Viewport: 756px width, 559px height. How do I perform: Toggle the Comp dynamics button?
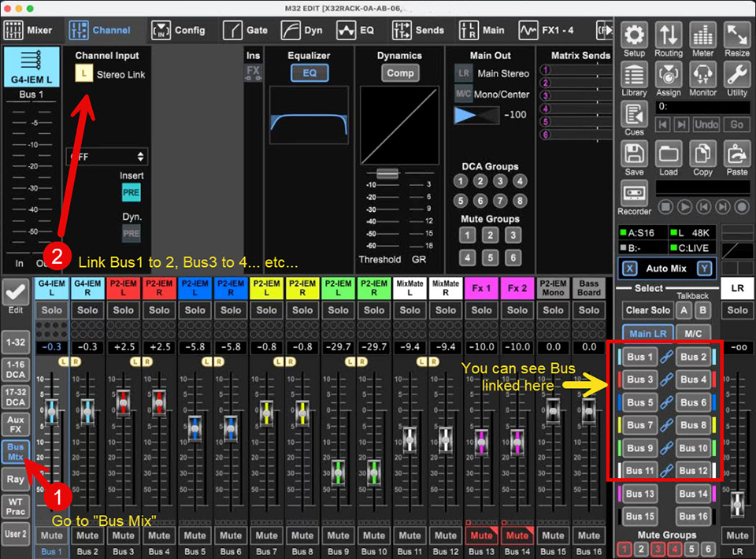coord(400,72)
